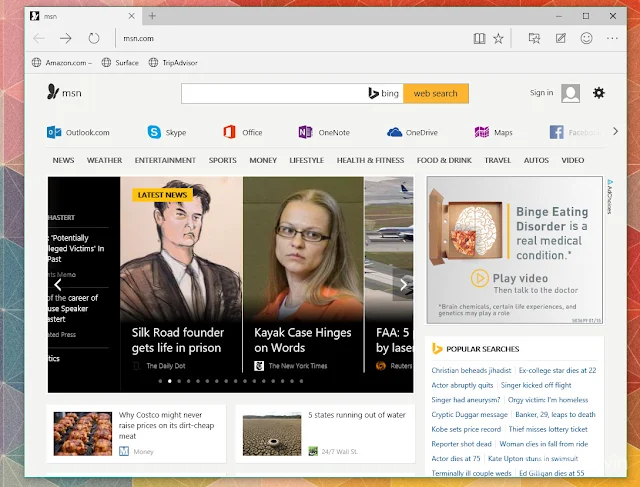Search Ex-college star dies at 22

pyautogui.click(x=558, y=370)
